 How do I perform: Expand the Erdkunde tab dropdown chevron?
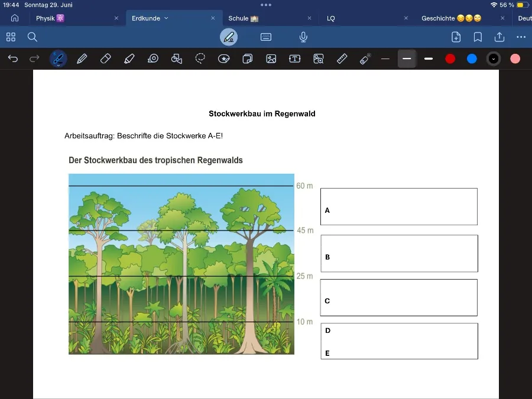pyautogui.click(x=166, y=18)
